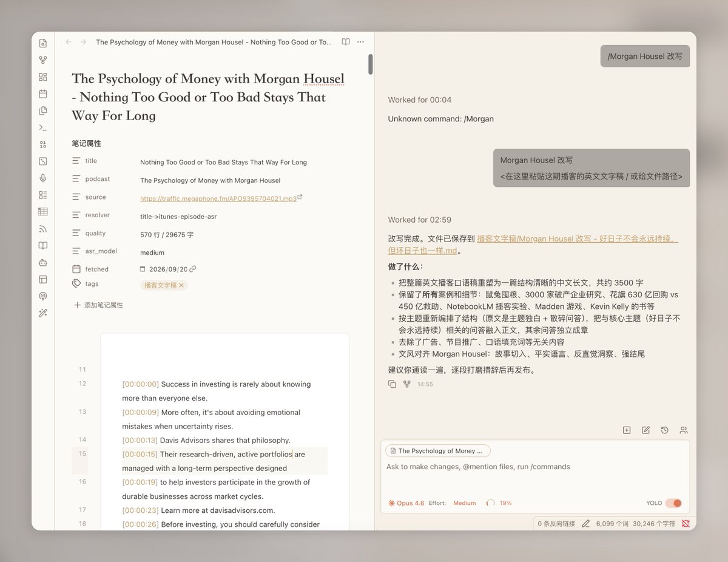Image resolution: width=728 pixels, height=562 pixels.
Task: Click the fetched property calendar icon
Action: pyautogui.click(x=76, y=269)
